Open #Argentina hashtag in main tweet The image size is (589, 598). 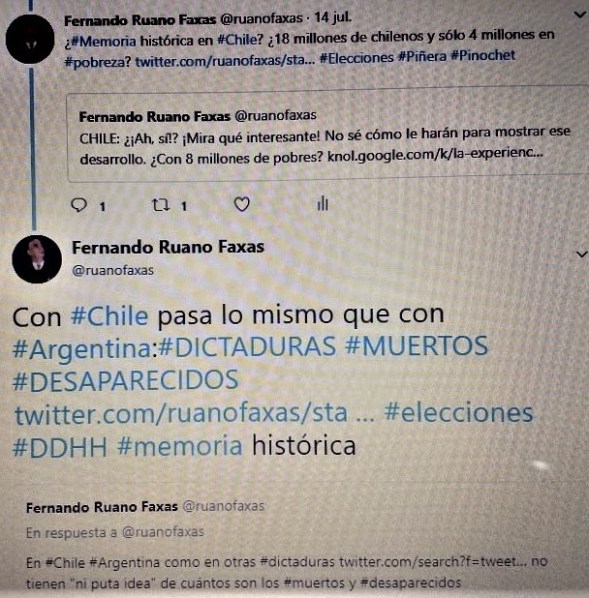[x=82, y=349]
